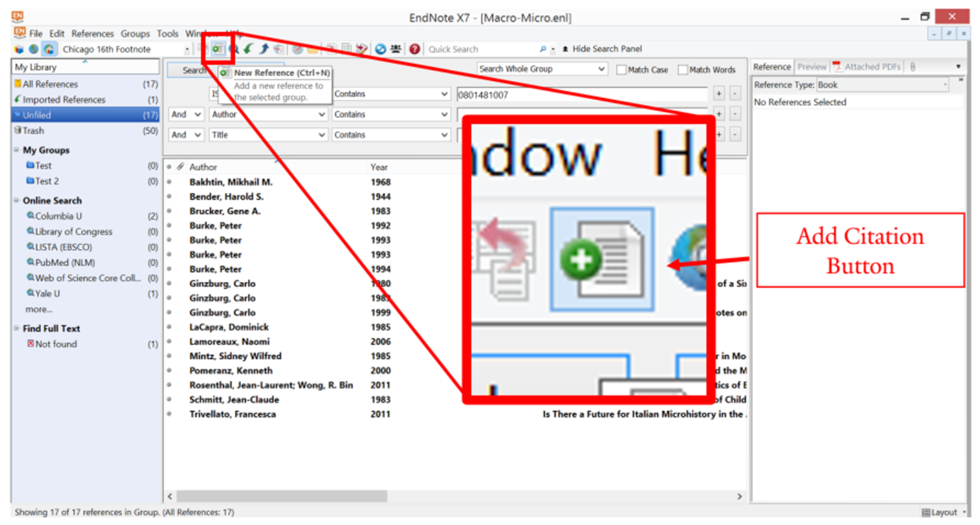Viewport: 980px width, 525px height.
Task: Click the Format Bibliography toolbar icon
Action: coord(346,49)
